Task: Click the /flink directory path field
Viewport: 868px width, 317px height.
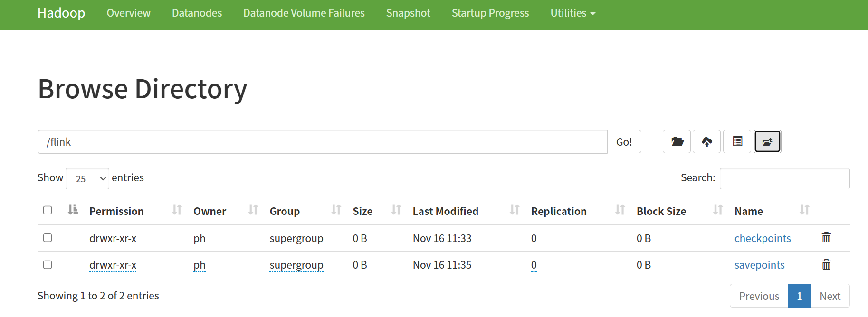Action: point(322,142)
